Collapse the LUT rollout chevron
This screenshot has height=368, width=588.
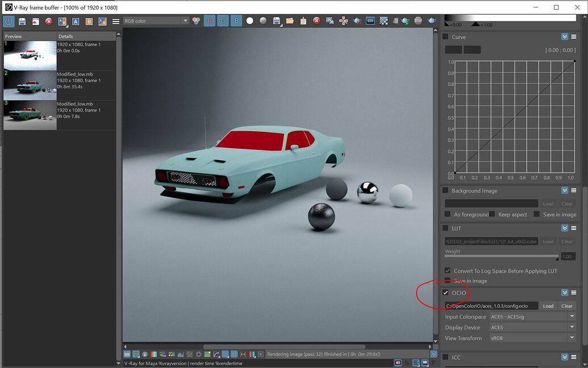point(565,228)
